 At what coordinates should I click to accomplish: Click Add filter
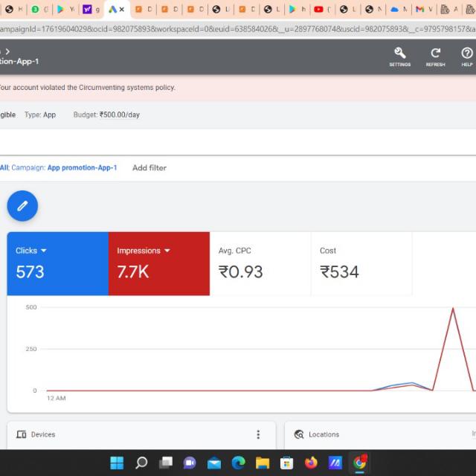pos(149,168)
